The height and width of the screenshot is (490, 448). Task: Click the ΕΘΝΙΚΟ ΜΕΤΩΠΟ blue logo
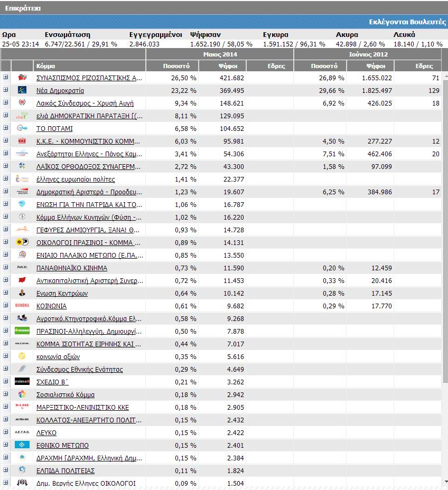pos(22,445)
